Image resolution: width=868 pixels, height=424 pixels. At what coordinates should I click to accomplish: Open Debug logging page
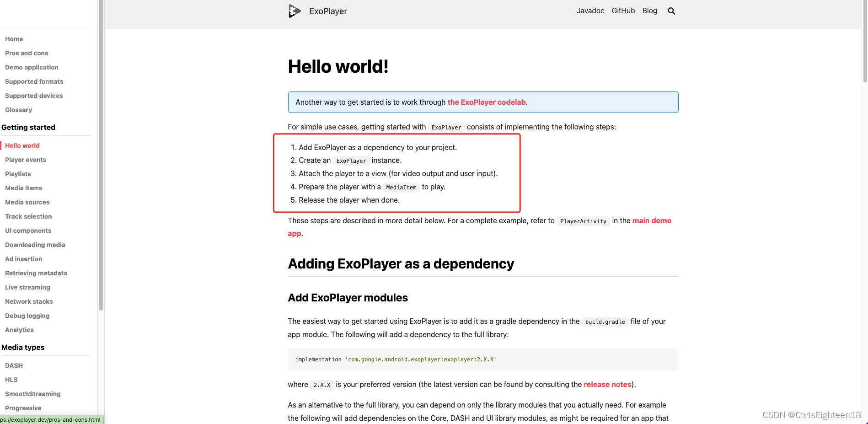27,316
